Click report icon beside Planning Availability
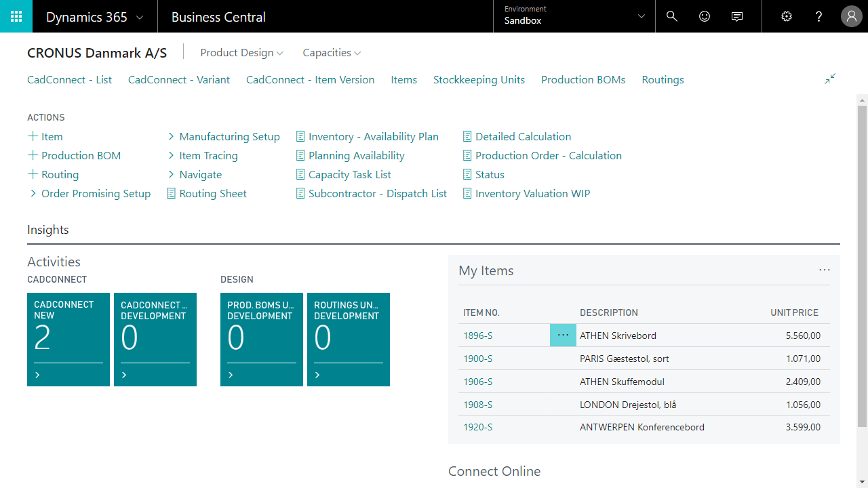 click(300, 155)
